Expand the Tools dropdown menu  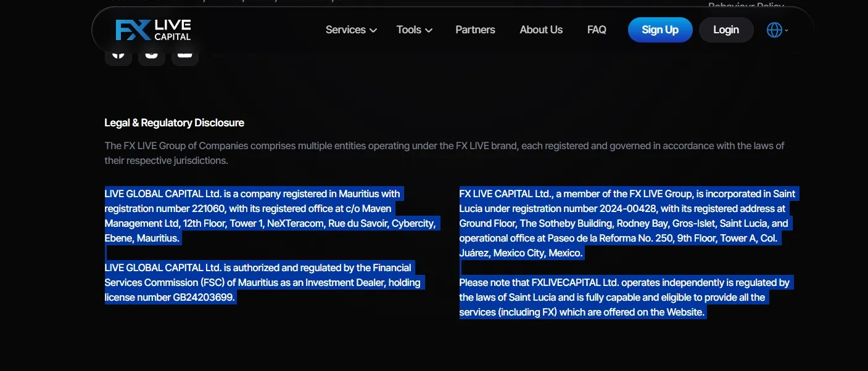[414, 30]
